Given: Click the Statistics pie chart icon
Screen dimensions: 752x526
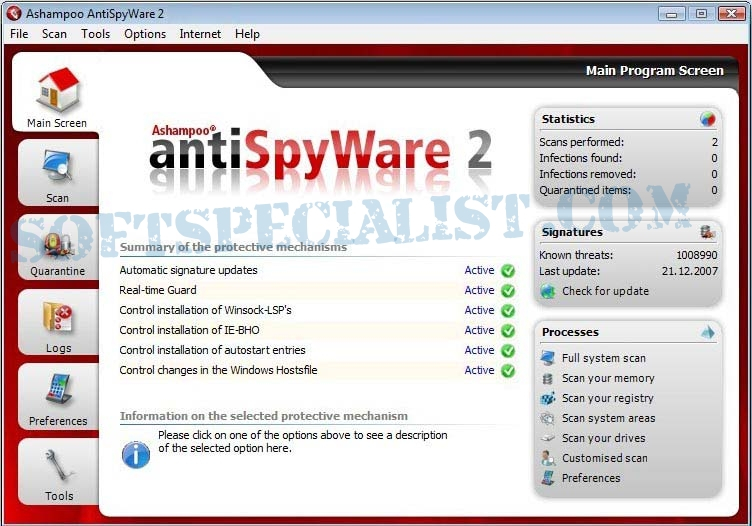Looking at the screenshot, I should click(x=708, y=119).
